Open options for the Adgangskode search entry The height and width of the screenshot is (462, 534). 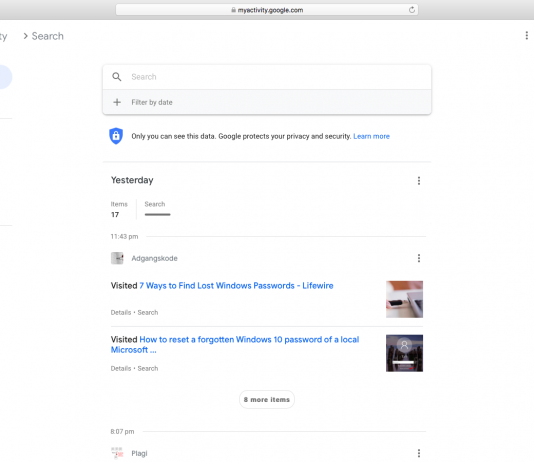tap(419, 258)
